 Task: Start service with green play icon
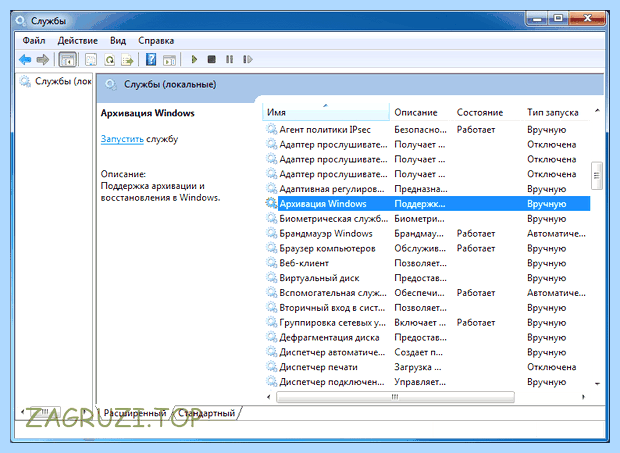[194, 59]
